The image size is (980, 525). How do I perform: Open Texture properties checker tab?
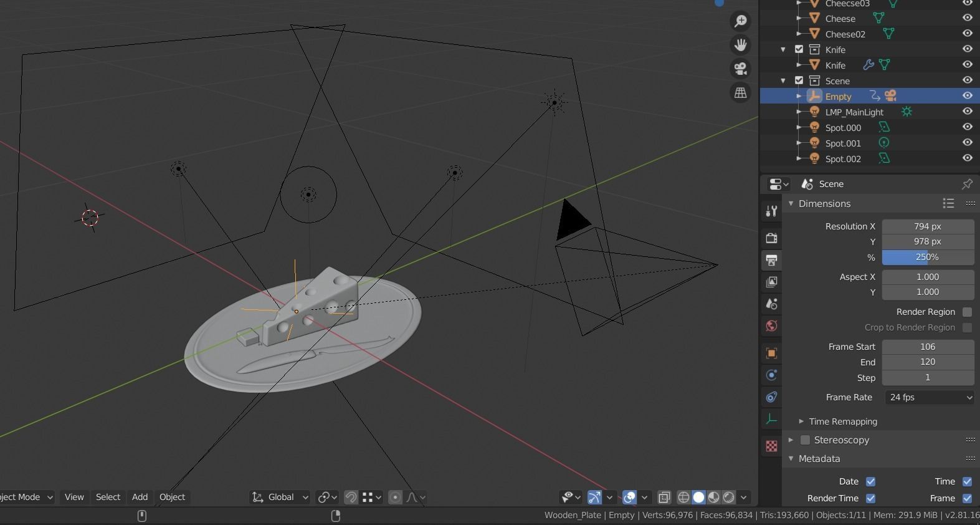click(x=771, y=446)
